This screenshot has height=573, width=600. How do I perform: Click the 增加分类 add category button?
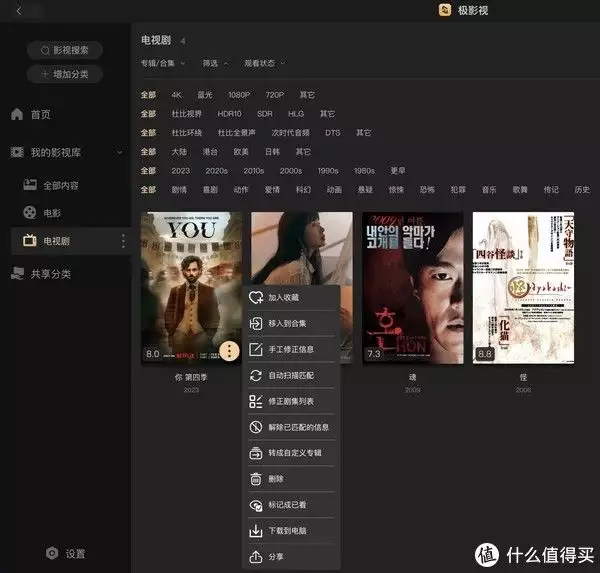point(65,74)
